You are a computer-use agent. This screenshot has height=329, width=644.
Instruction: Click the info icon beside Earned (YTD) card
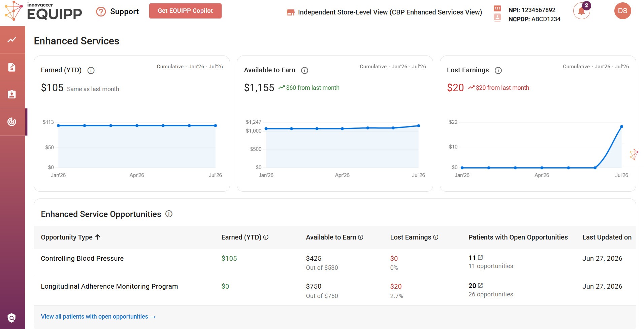pos(91,70)
